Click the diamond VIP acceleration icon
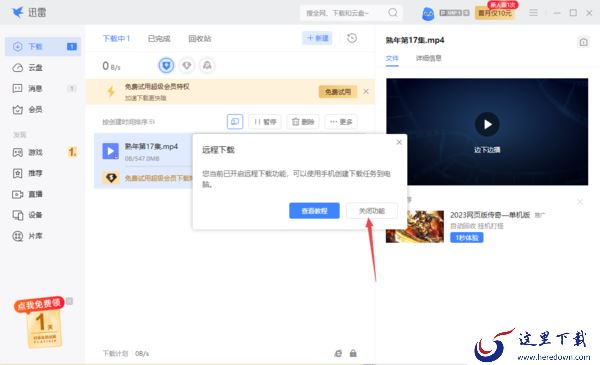The width and height of the screenshot is (600, 365). 187,66
